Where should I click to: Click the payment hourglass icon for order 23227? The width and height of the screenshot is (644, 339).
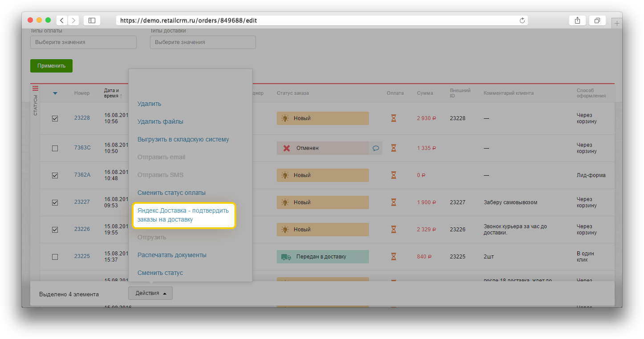point(393,202)
